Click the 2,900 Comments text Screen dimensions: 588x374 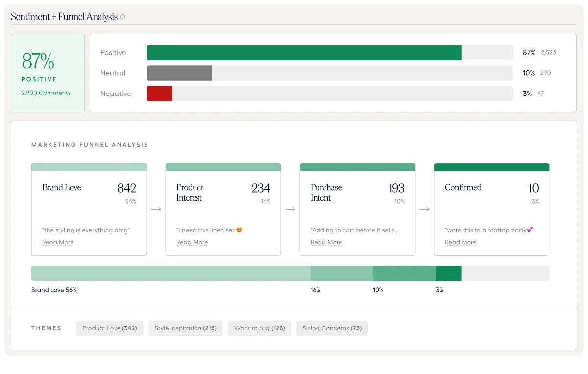46,93
